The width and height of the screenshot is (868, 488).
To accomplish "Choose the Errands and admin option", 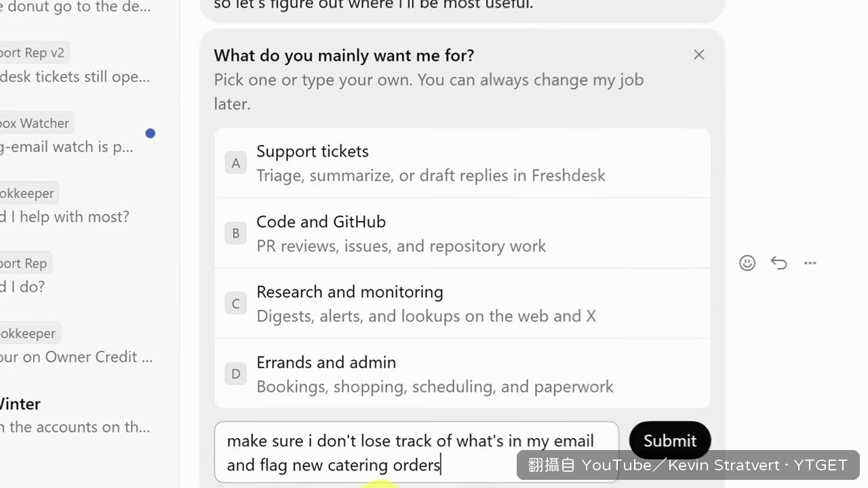I will pyautogui.click(x=462, y=373).
